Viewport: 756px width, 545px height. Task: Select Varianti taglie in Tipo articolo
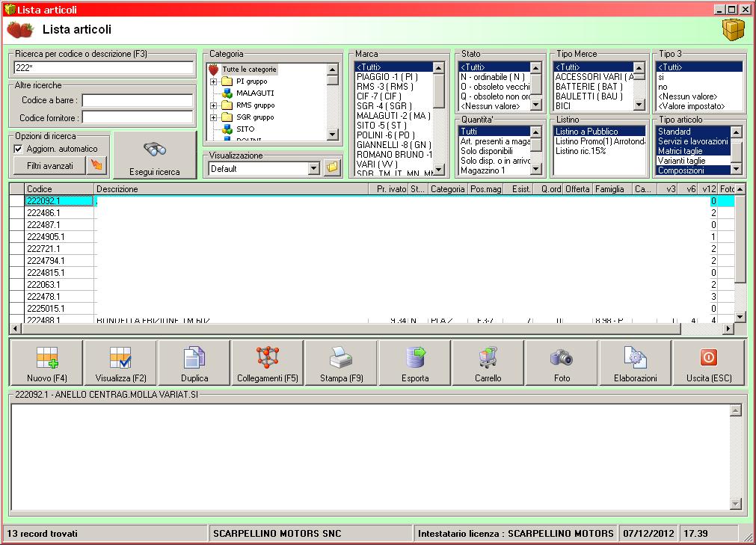point(693,161)
